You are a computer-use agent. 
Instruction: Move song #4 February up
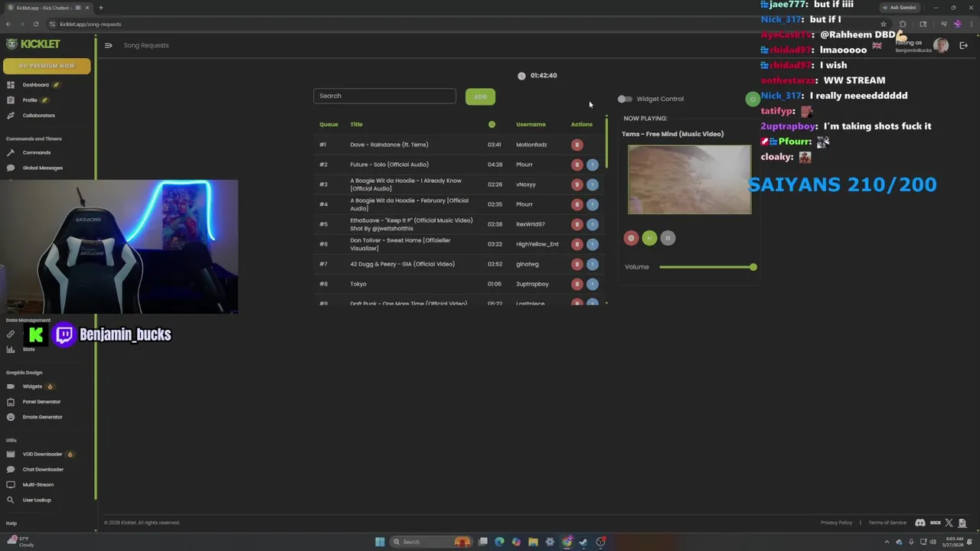point(592,204)
